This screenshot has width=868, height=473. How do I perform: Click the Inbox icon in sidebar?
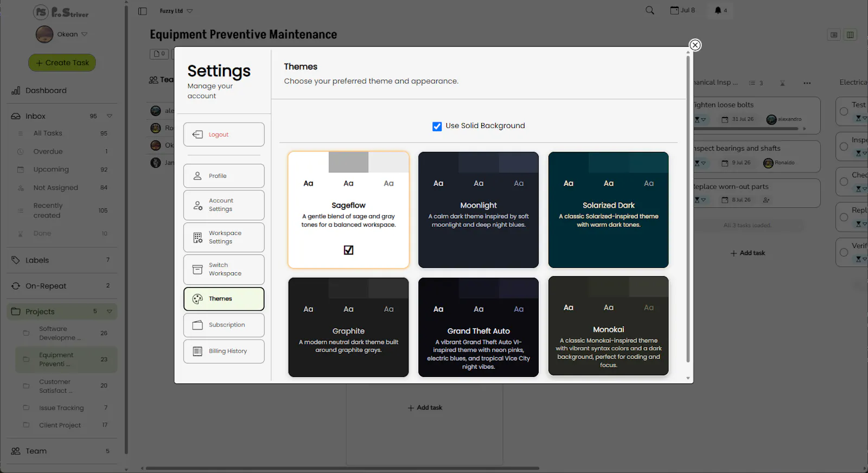16,116
